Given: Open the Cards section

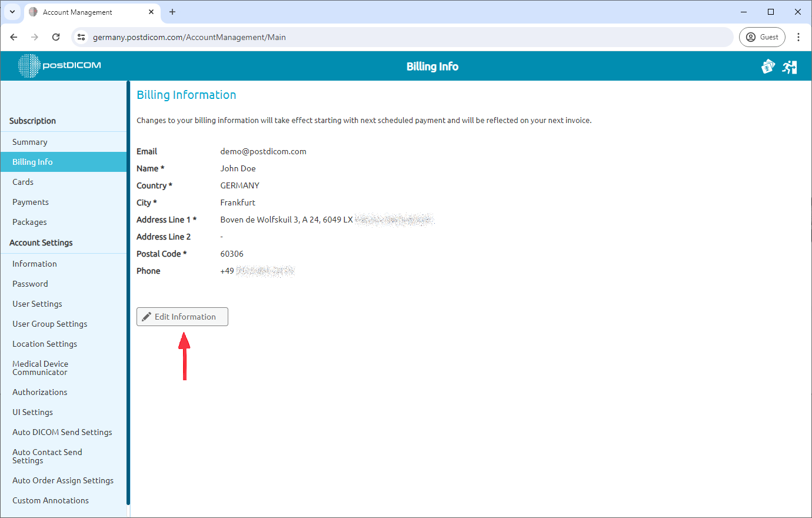Looking at the screenshot, I should click(22, 181).
